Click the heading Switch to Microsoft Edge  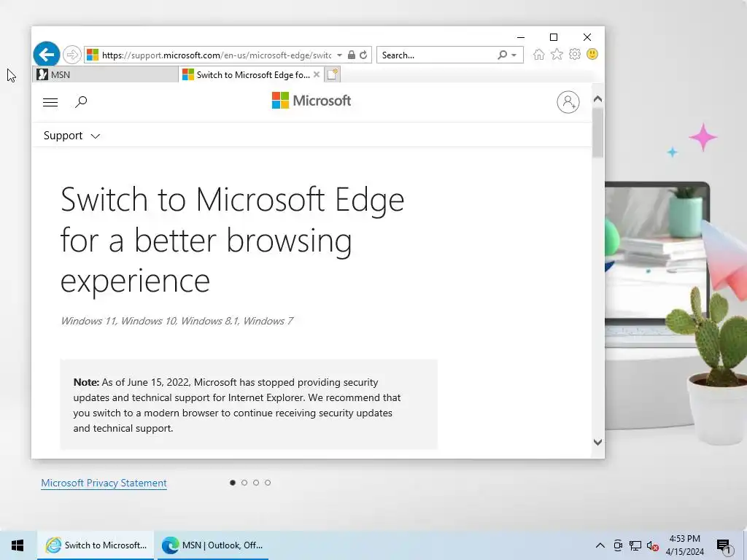(233, 239)
